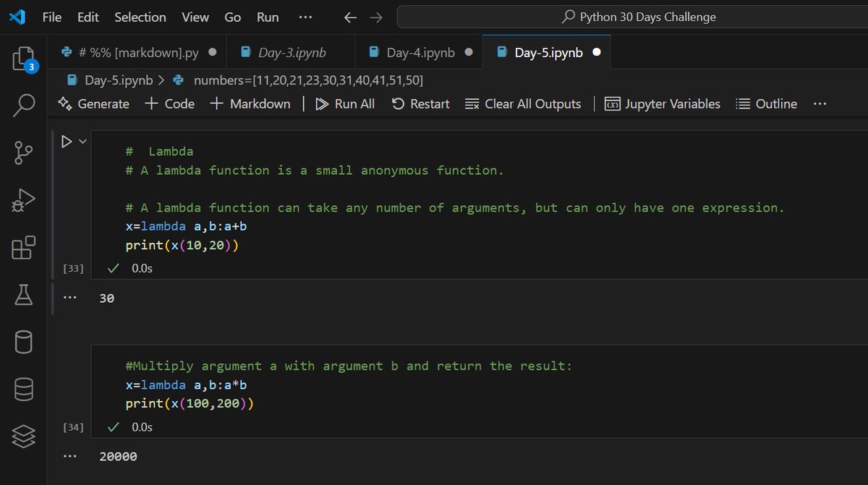Click execution count [34]

73,427
